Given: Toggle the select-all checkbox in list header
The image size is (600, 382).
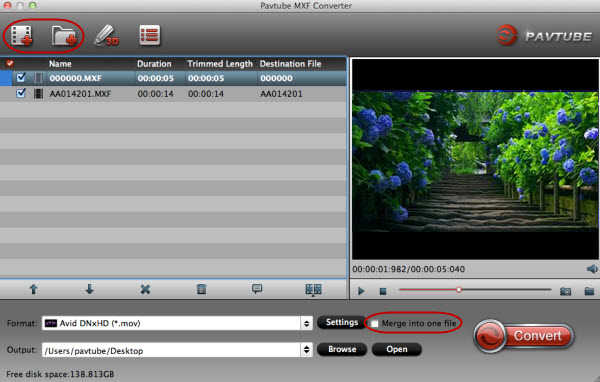Looking at the screenshot, I should 10,64.
